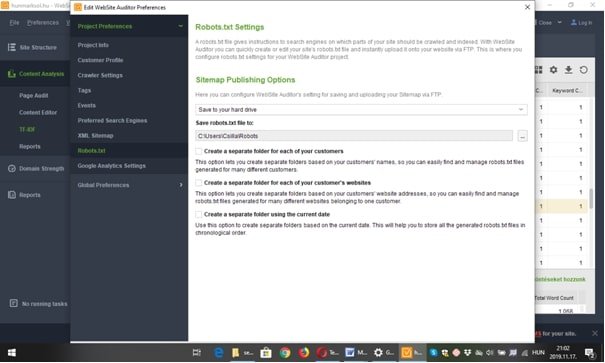Click the bottom Reports module icon in sidebar
This screenshot has height=363, width=605.
[x=12, y=195]
